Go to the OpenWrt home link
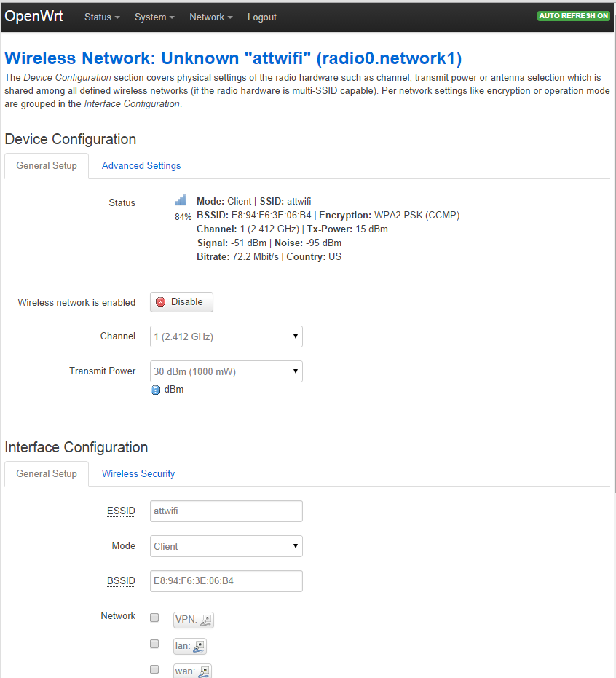This screenshot has height=678, width=616. [33, 17]
